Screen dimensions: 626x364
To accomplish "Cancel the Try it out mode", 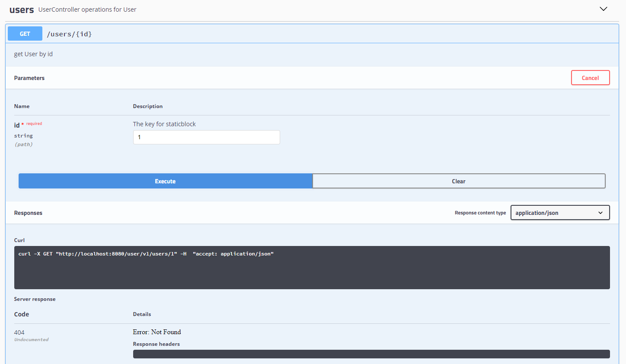I will pyautogui.click(x=590, y=77).
